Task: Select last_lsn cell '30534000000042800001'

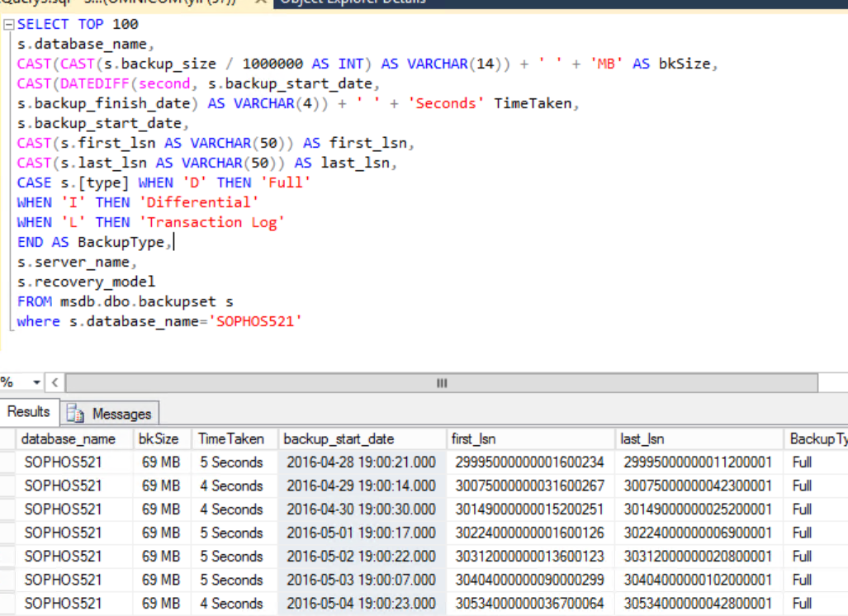Action: pyautogui.click(x=699, y=604)
